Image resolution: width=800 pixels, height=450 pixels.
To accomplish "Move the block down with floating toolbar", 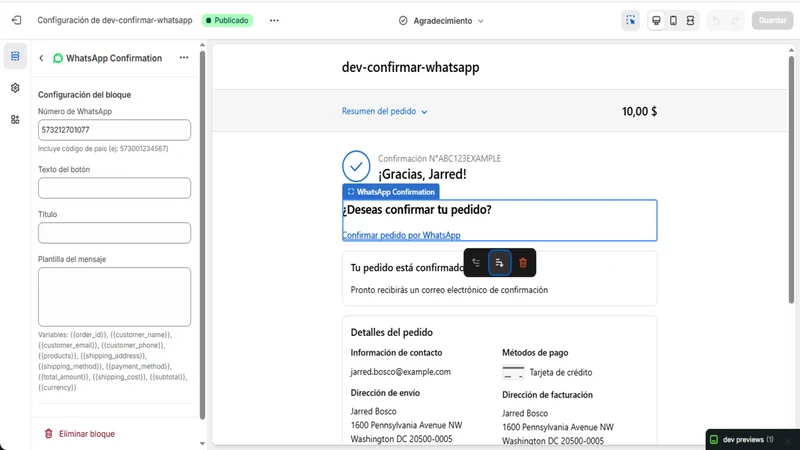I will click(x=499, y=263).
